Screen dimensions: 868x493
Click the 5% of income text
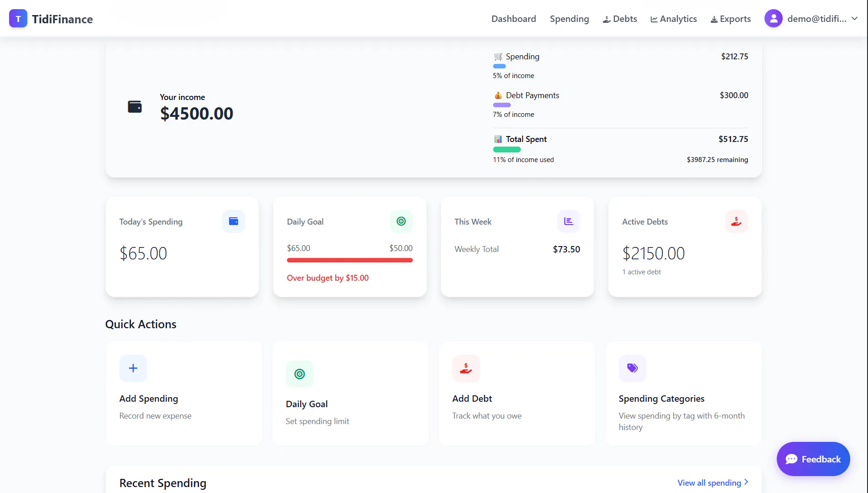click(x=513, y=76)
